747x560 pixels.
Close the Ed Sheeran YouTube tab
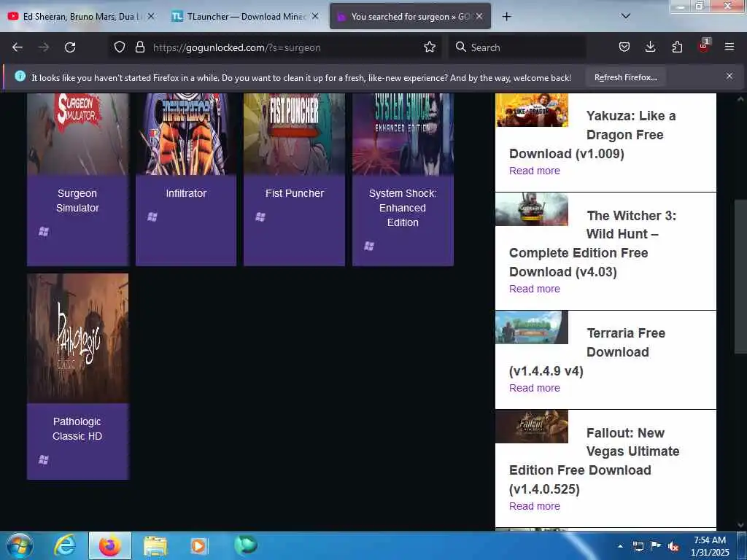coord(151,16)
